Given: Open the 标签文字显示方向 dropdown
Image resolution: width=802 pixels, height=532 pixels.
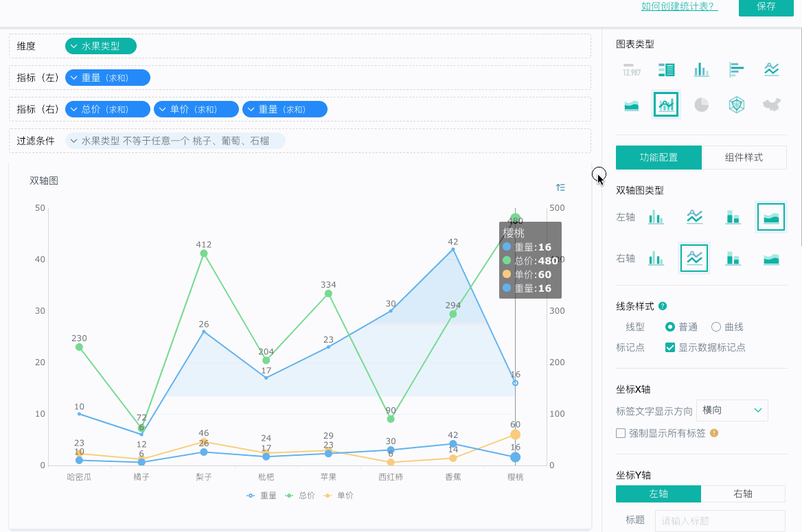Looking at the screenshot, I should coord(731,410).
